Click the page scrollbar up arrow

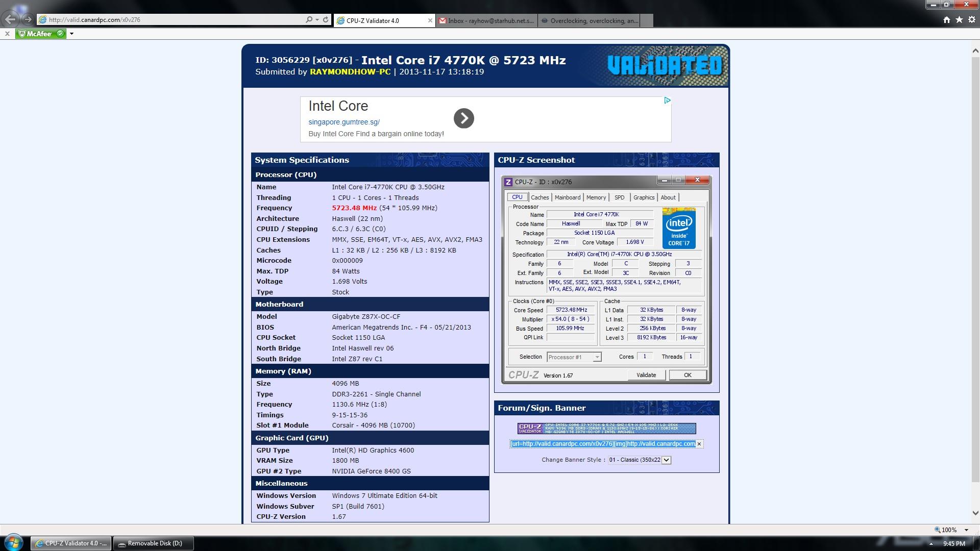click(x=975, y=51)
